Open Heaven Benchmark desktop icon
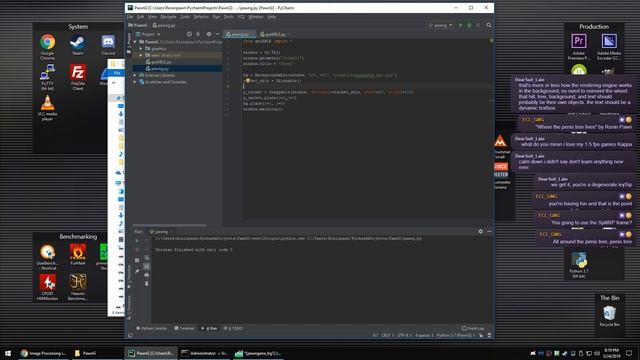640x360 pixels. pos(78,287)
